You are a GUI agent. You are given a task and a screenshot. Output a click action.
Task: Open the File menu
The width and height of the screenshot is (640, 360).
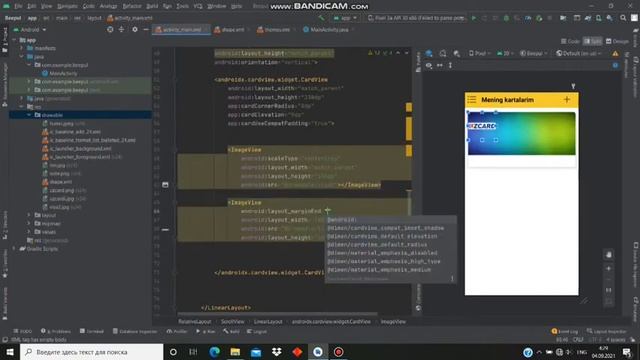click(18, 6)
